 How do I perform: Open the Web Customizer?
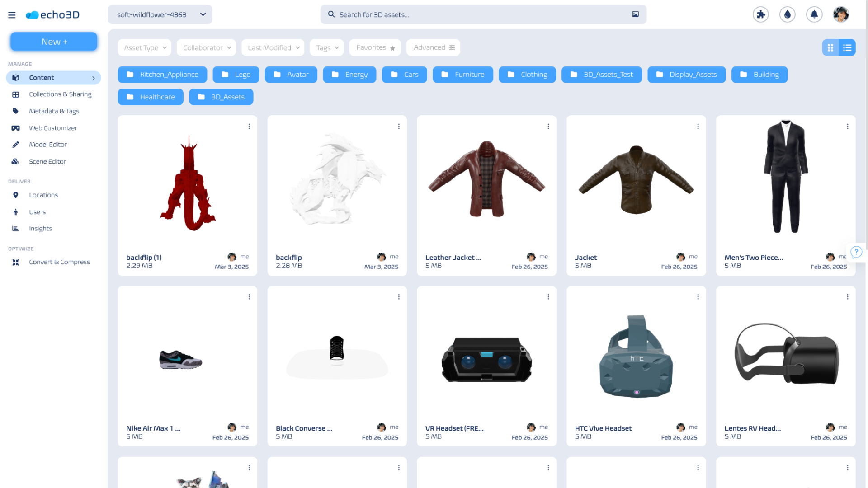click(53, 128)
